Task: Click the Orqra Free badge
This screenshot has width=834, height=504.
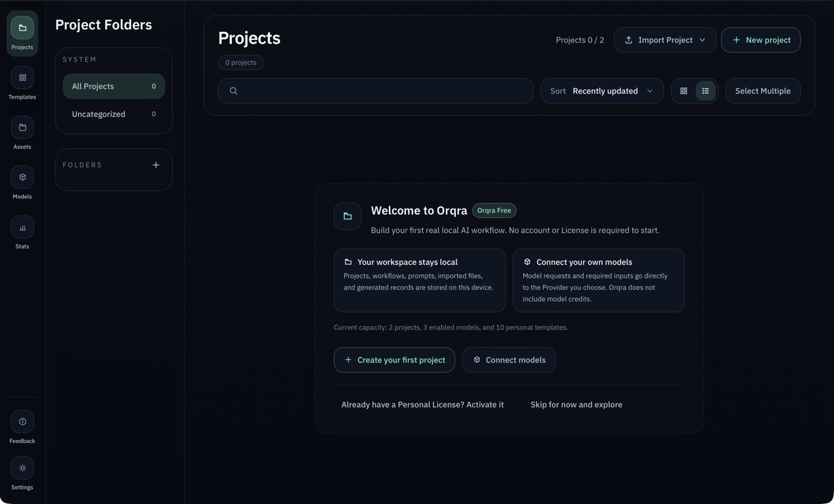Action: 494,211
